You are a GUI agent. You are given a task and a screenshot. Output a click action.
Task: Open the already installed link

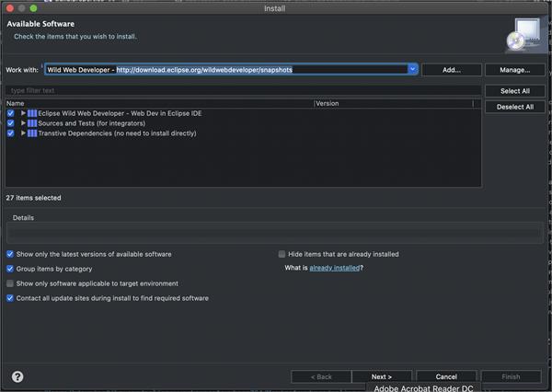[335, 268]
